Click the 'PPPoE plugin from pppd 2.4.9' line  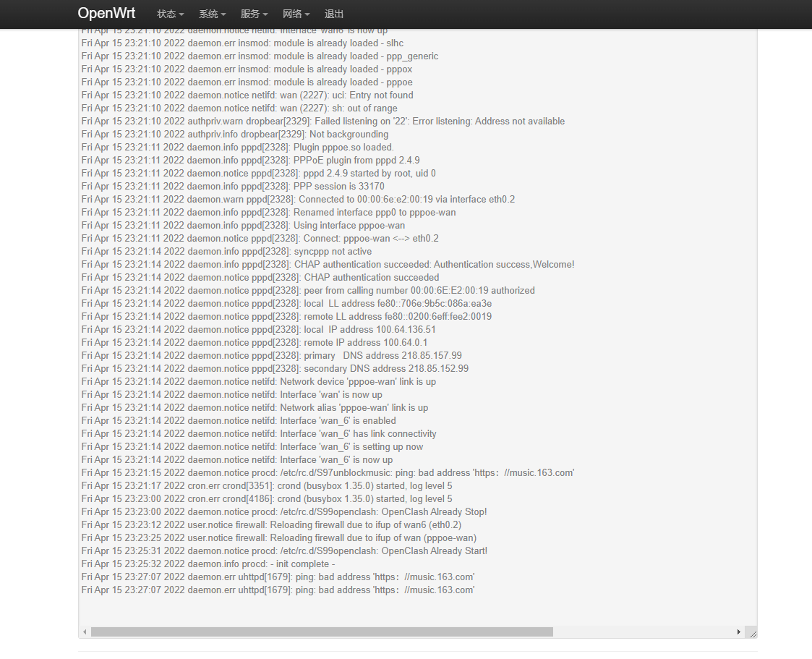[x=250, y=160]
